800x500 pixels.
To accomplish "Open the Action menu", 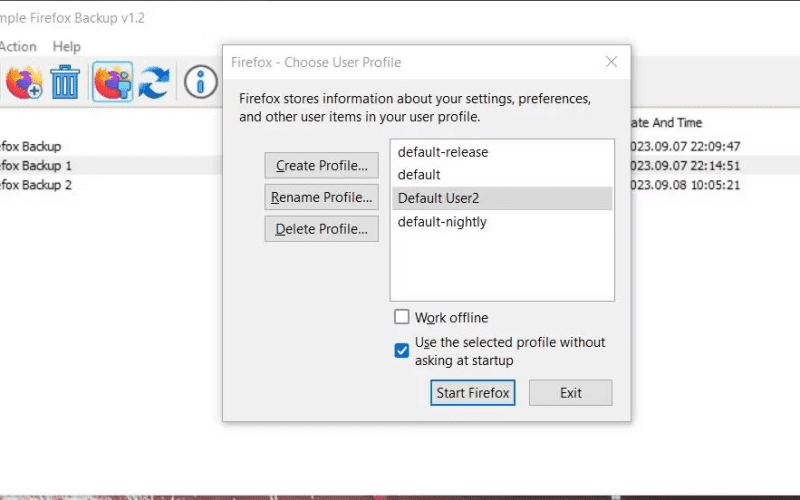I will click(x=18, y=46).
